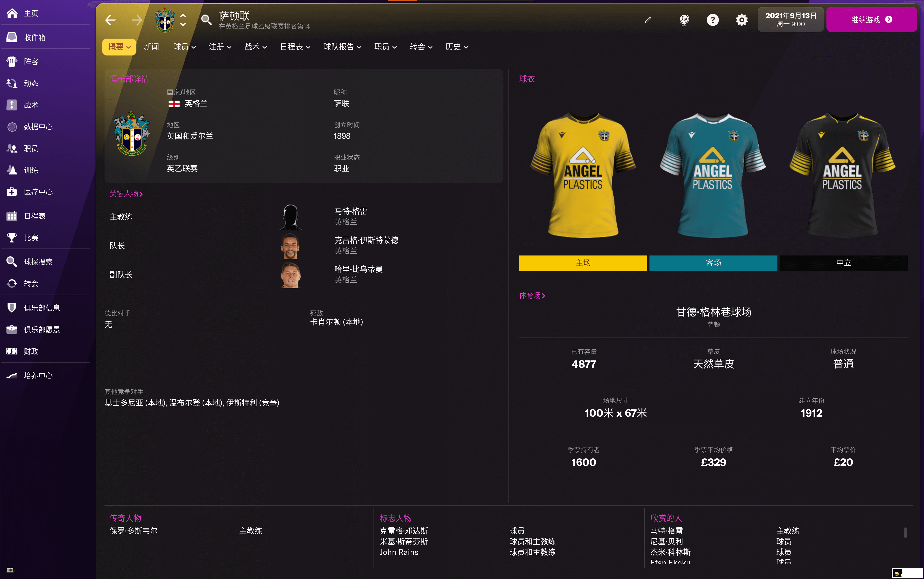This screenshot has height=579, width=924.
Task: Click the date 2021年9月13日 box
Action: tap(791, 20)
